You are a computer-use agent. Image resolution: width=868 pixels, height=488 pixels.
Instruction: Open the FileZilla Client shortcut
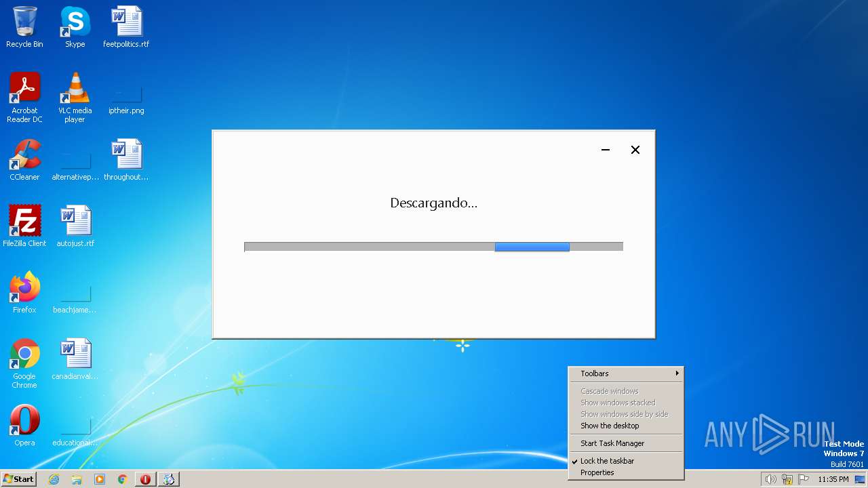coord(24,226)
